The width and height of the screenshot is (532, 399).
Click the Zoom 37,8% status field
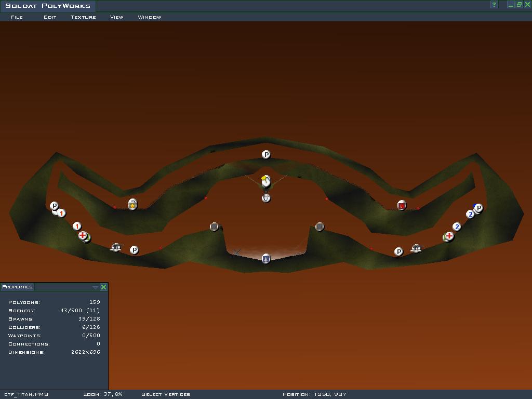pos(103,394)
